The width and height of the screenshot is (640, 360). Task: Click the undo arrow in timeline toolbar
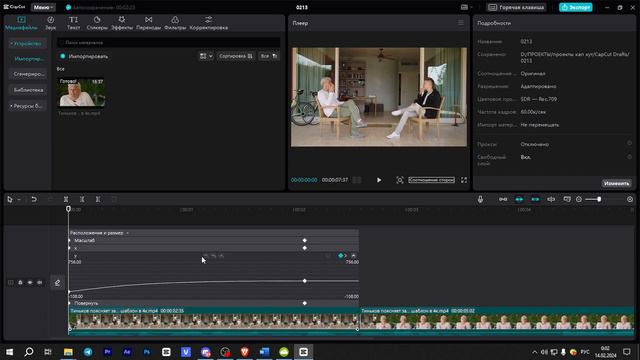point(34,199)
